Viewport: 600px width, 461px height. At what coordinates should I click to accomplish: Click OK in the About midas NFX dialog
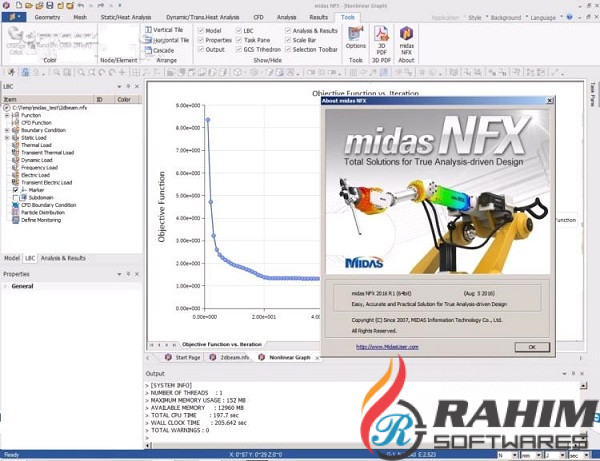[x=532, y=347]
